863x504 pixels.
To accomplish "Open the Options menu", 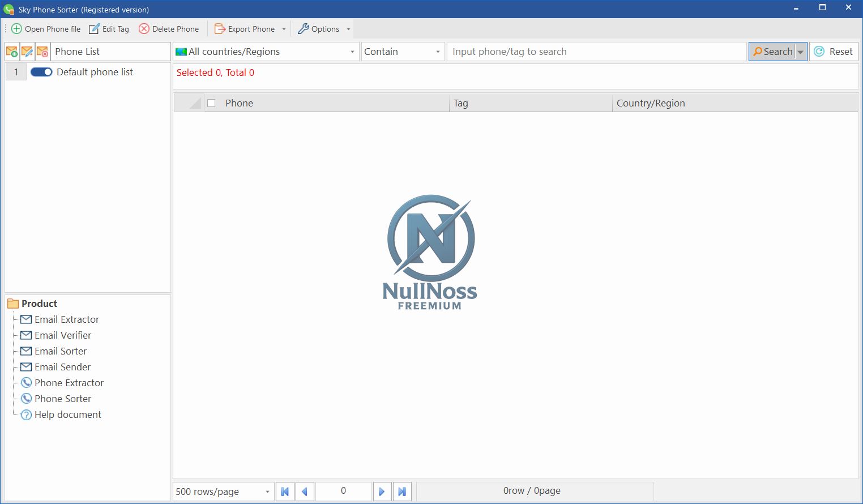I will click(319, 29).
